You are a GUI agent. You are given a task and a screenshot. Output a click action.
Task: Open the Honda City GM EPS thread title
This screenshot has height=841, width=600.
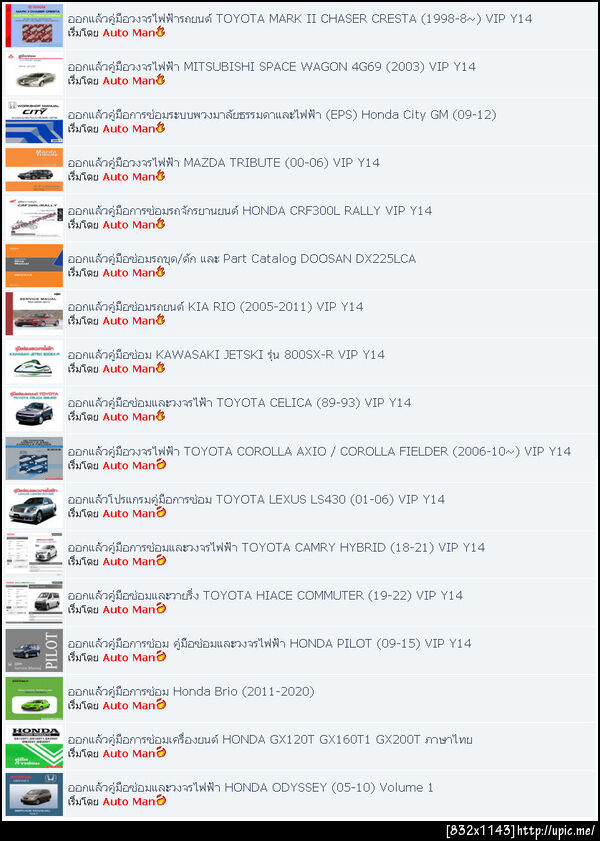pos(282,114)
